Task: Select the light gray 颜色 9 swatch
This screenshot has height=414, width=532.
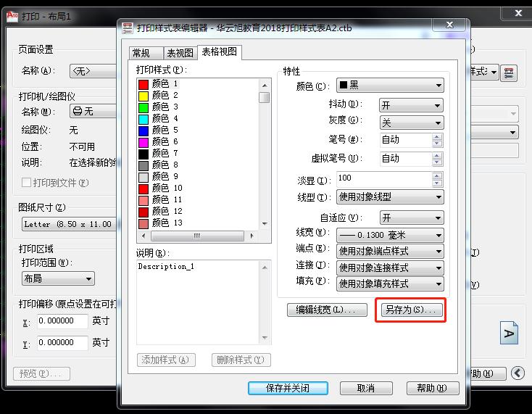Action: [144, 177]
